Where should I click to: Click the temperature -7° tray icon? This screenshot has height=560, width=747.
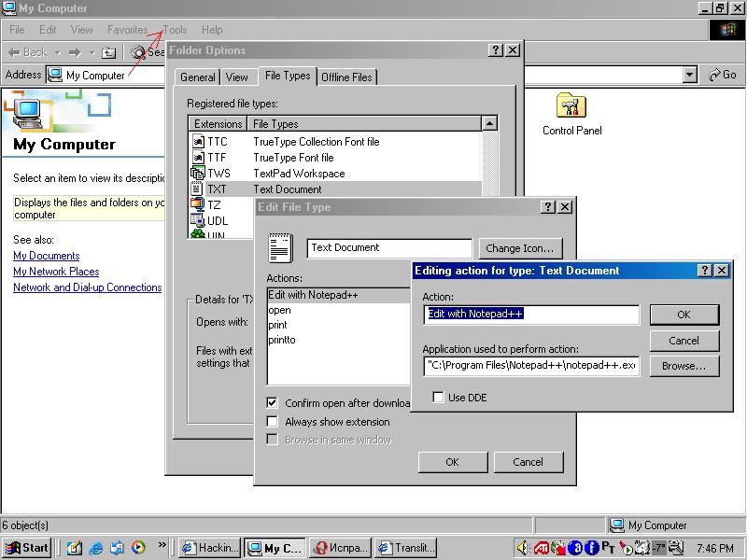pyautogui.click(x=659, y=548)
